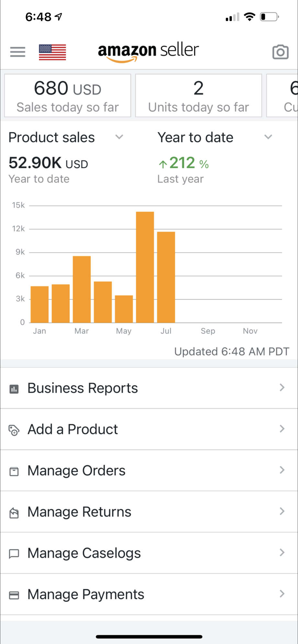Screen dimensions: 298x644
Task: Tap the Sales today so far card
Action: pyautogui.click(x=68, y=96)
